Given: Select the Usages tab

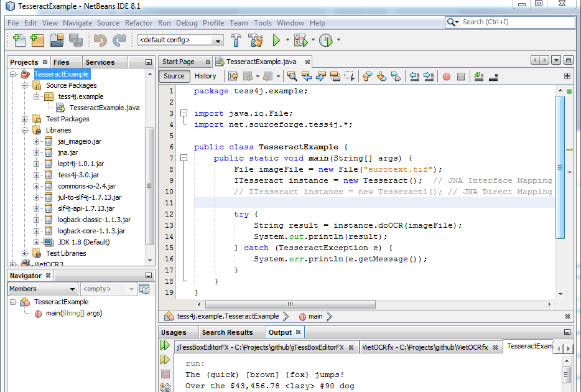Looking at the screenshot, I should [174, 332].
